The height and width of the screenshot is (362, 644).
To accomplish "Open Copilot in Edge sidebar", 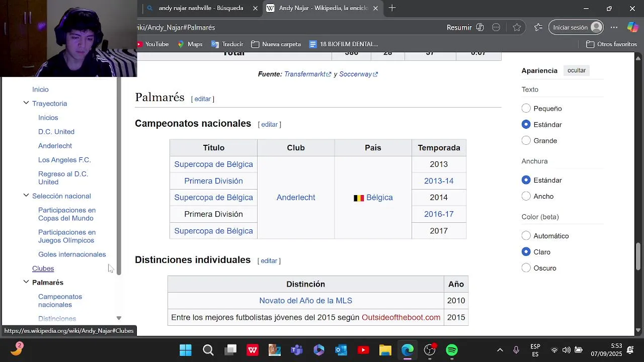I will pos(632,28).
